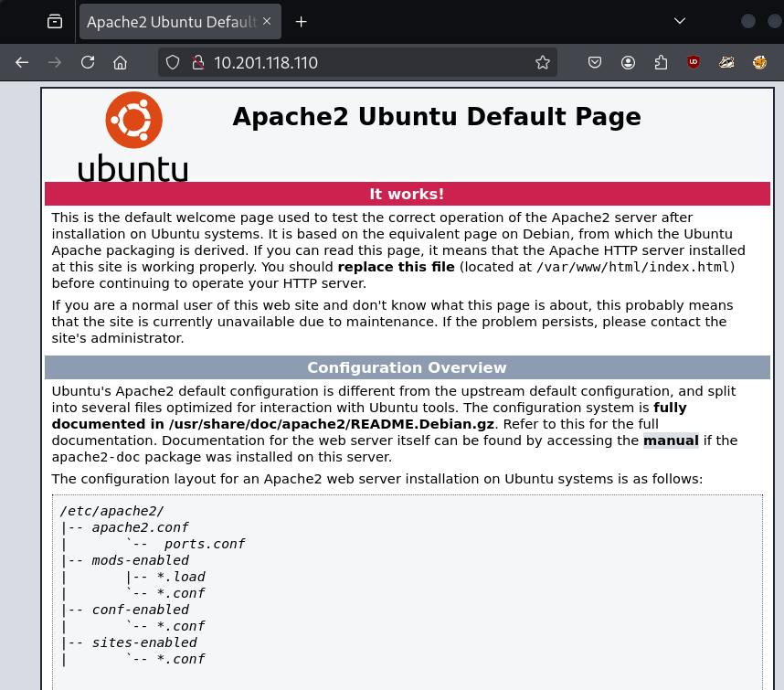The height and width of the screenshot is (690, 784).
Task: Click the 'It works!' banner text
Action: [x=407, y=194]
